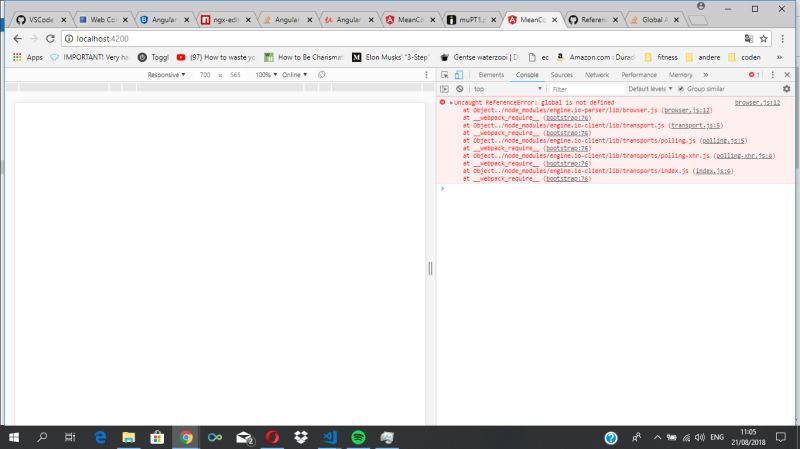Open the Chrome profile avatar icon
Image resolution: width=800 pixels, height=449 pixels.
pyautogui.click(x=701, y=6)
